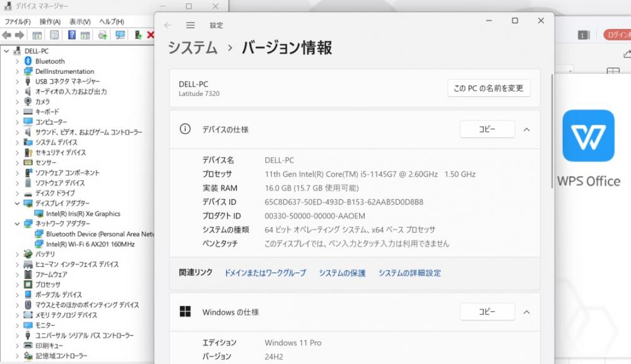Select Intel(R) Wi-Fi 6 AX201 160MHz adapter
This screenshot has width=631, height=364.
(x=90, y=244)
